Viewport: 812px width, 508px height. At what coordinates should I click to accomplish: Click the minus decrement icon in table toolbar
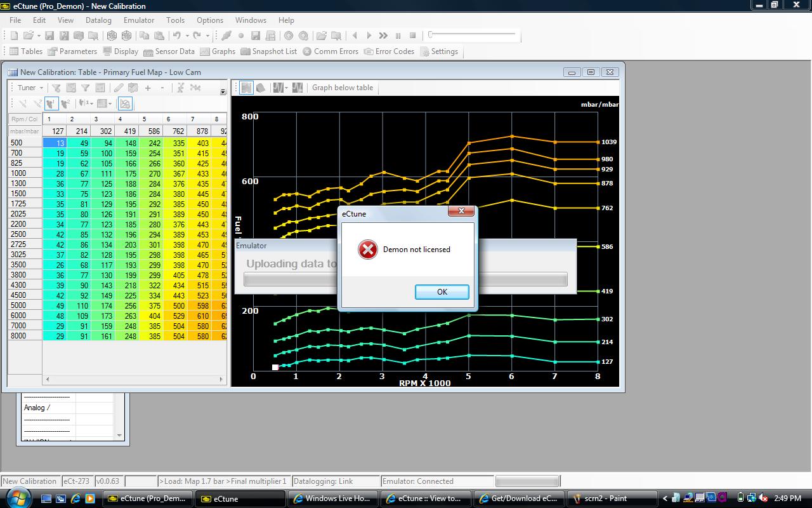pos(162,88)
